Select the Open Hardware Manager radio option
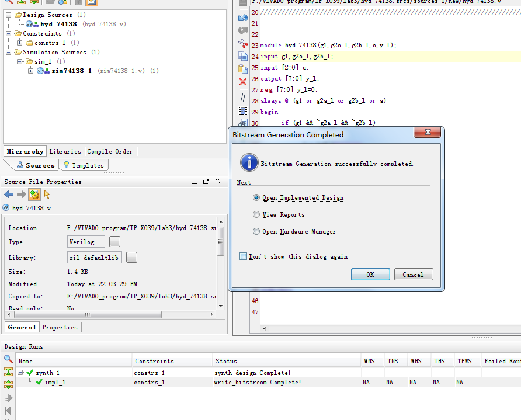The image size is (521, 420). click(x=256, y=231)
